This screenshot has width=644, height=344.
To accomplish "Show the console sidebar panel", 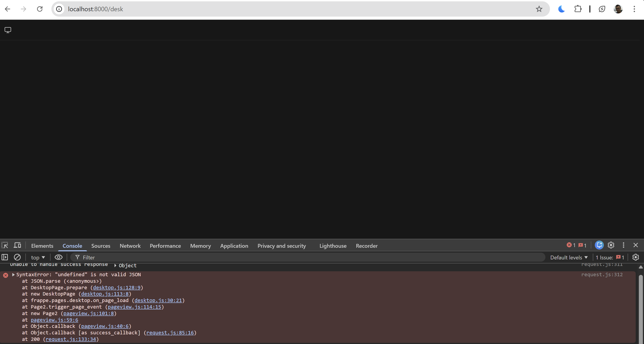I will (5, 257).
